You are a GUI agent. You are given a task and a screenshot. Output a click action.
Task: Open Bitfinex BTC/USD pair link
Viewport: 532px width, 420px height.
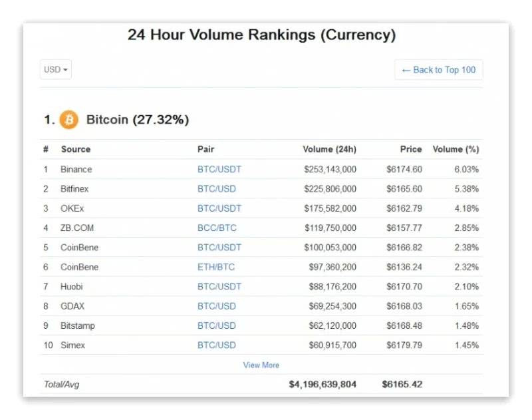217,189
